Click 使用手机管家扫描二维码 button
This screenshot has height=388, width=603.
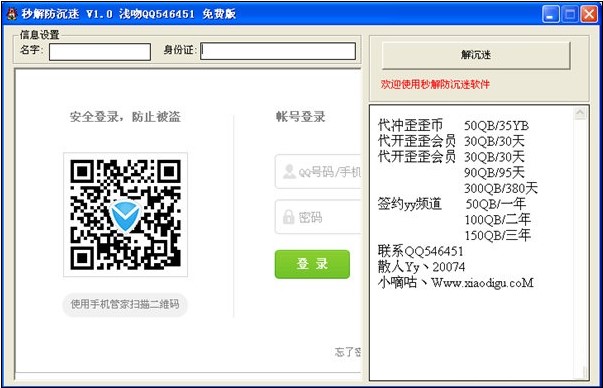tap(125, 305)
